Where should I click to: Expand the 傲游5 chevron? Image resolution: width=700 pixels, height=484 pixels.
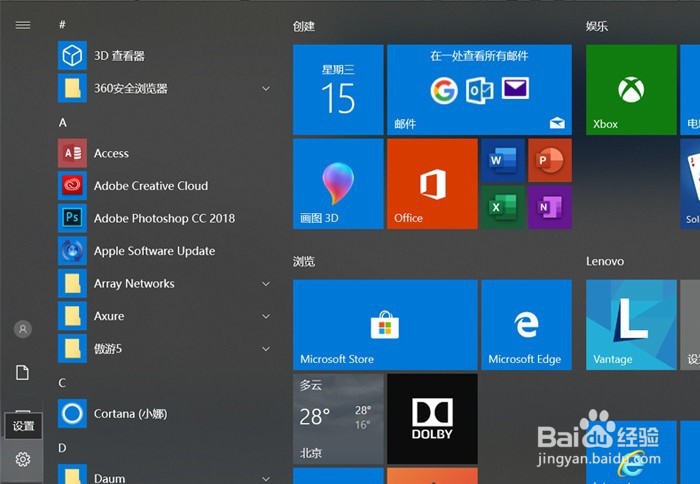266,349
